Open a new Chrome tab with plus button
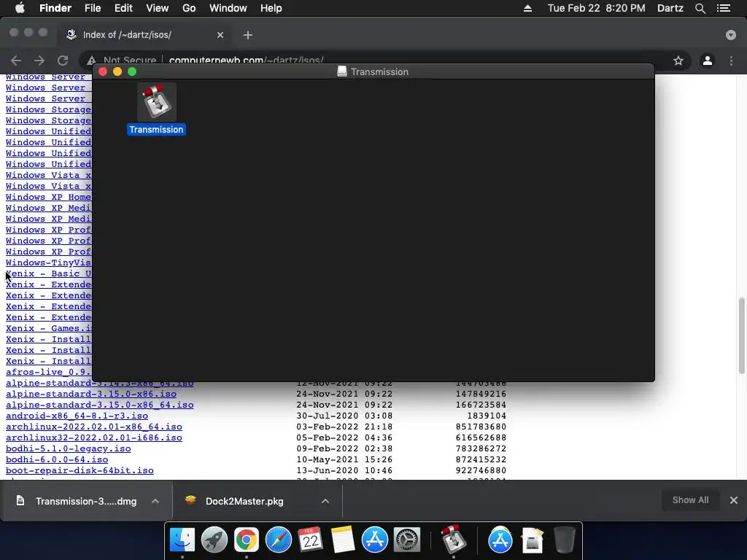This screenshot has width=747, height=560. coord(248,35)
